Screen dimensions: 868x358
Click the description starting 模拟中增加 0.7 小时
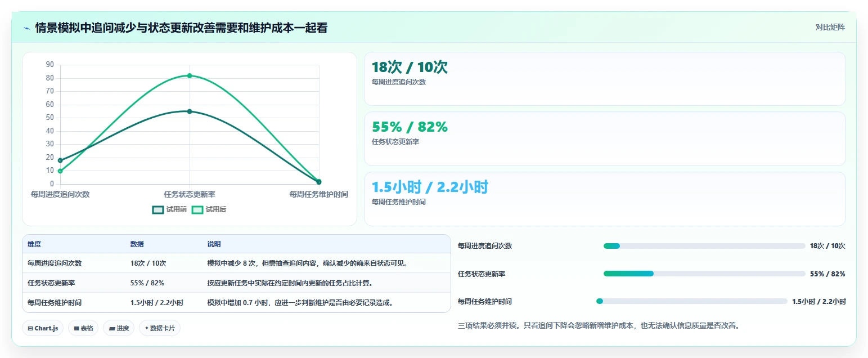coord(300,302)
